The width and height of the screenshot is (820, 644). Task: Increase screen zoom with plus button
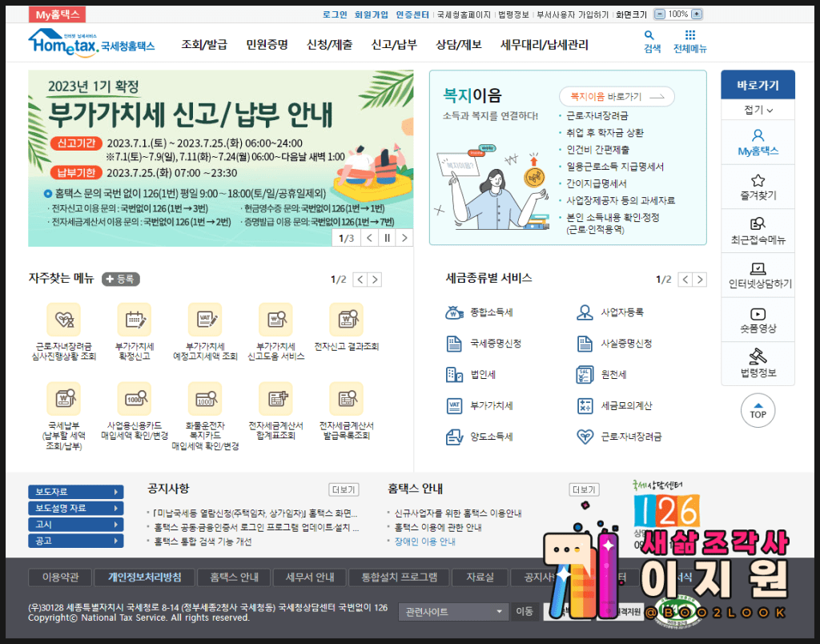point(697,14)
